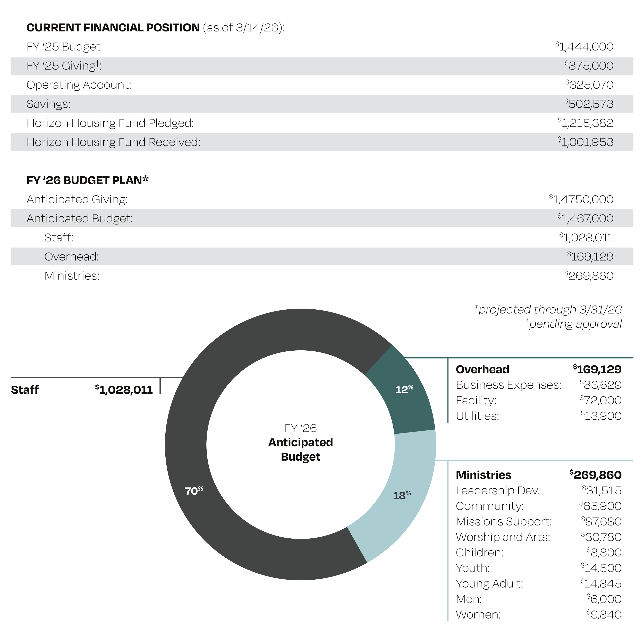
Task: Select the Savings row
Action: click(49, 104)
